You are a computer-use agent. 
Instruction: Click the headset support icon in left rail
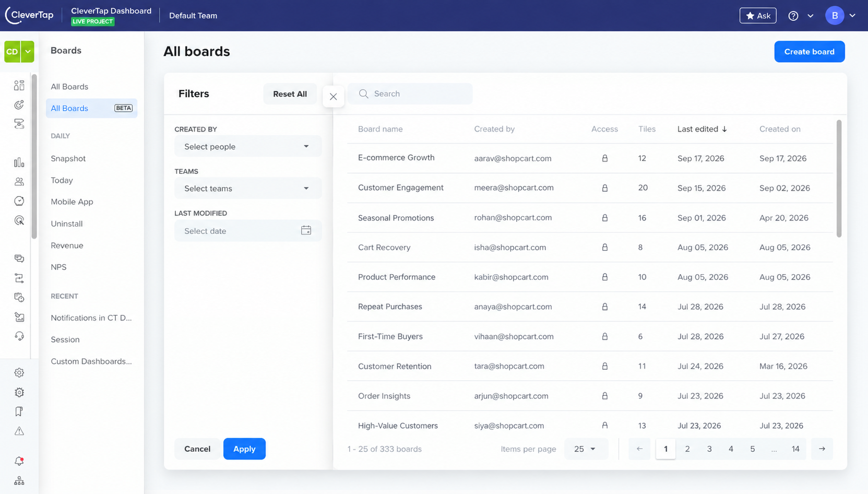[x=19, y=336]
